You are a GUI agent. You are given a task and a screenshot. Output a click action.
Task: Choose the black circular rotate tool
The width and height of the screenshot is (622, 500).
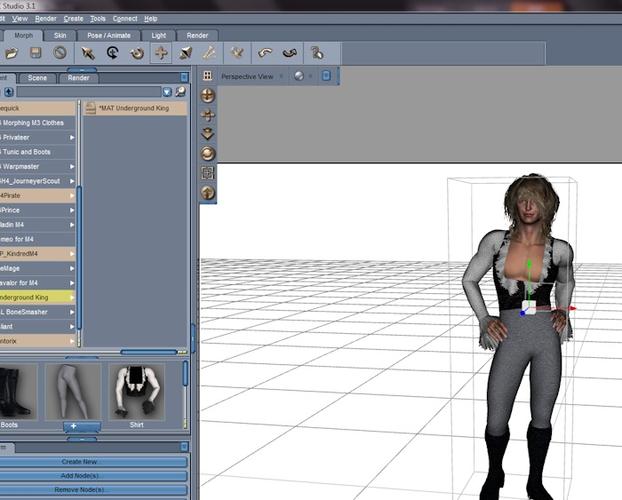[113, 53]
